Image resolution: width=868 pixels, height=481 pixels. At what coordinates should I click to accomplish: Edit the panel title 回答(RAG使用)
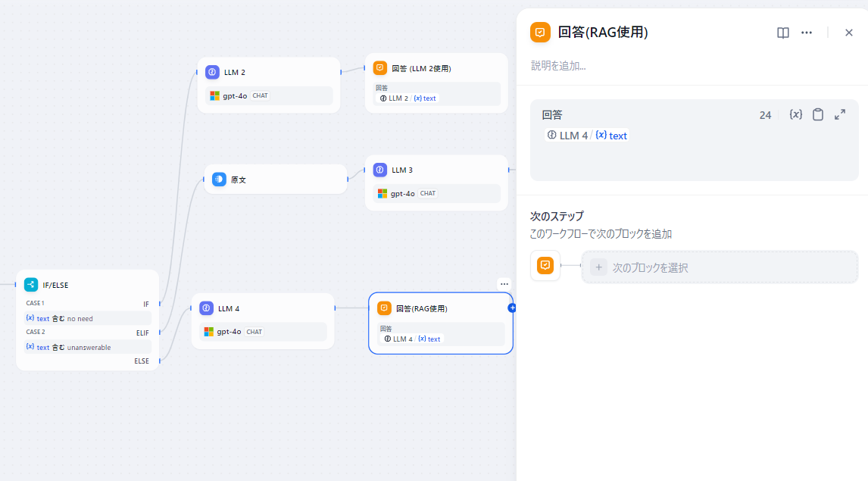pos(603,33)
